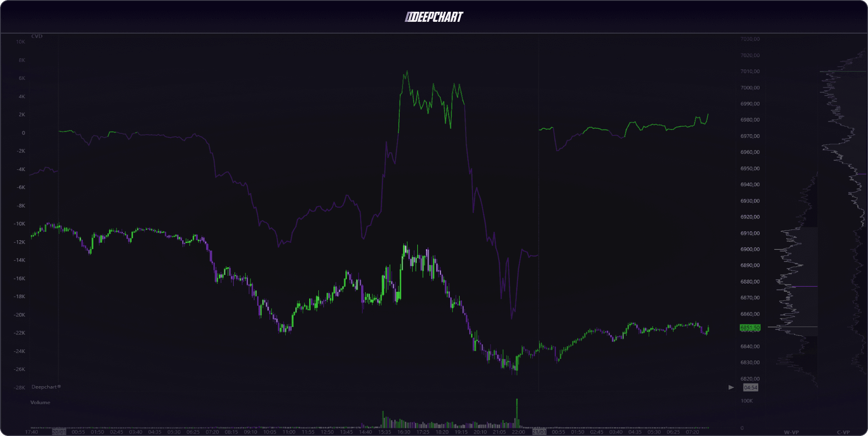Click the 10K CVD axis label
868x436 pixels.
click(x=21, y=42)
